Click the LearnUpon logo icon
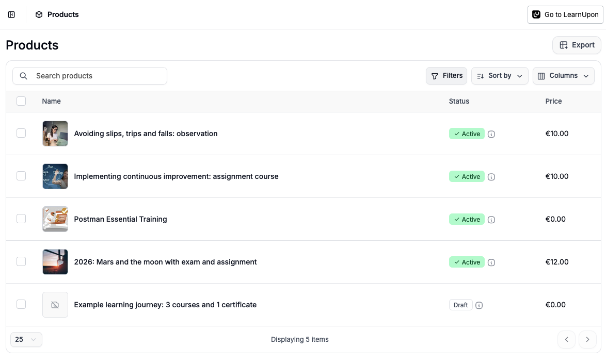Viewport: 606px width, 364px height. click(536, 14)
